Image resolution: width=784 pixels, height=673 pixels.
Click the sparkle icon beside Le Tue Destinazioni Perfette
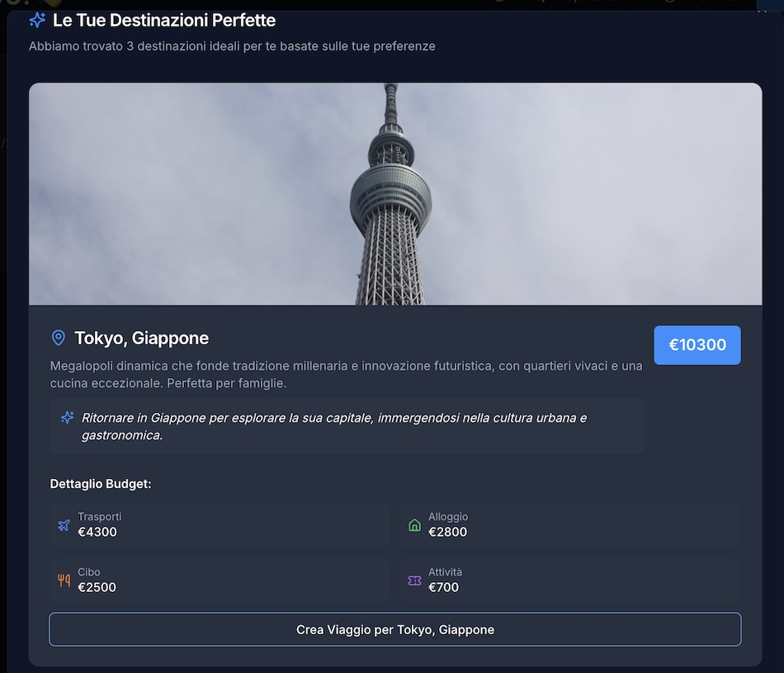37,20
